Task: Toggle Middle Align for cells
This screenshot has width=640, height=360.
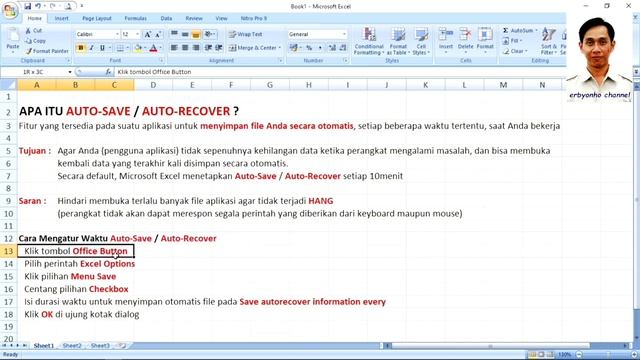Action: coord(185,34)
